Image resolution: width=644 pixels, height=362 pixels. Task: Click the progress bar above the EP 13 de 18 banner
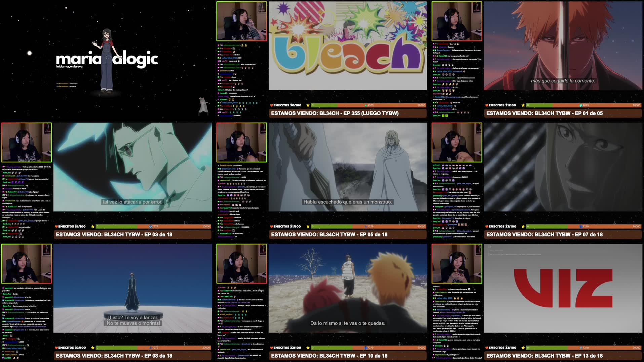point(584,348)
